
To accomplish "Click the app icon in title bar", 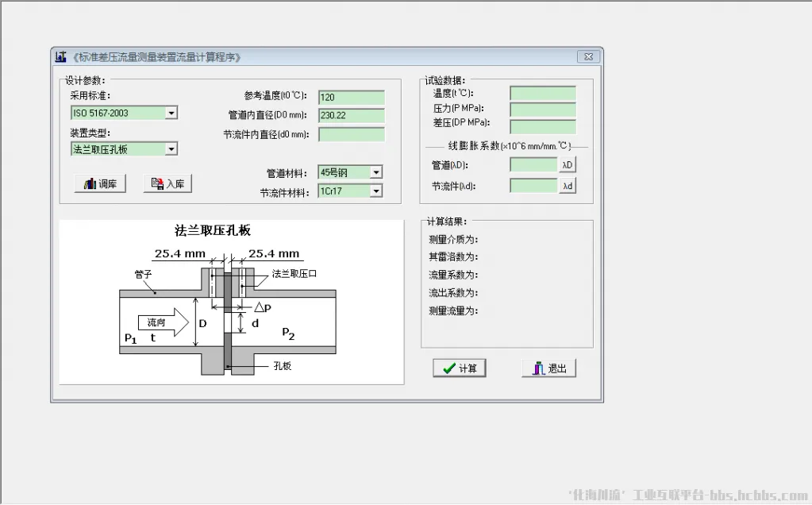I will coord(60,56).
